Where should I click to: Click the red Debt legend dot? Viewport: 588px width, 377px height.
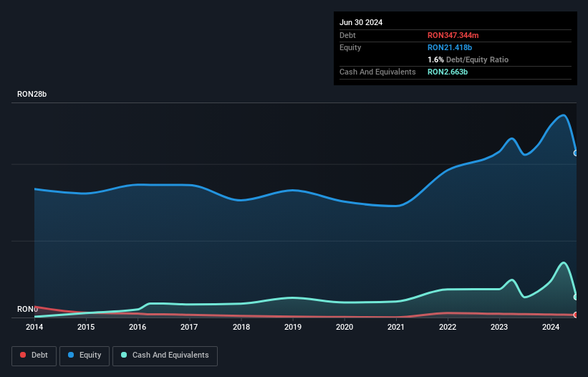coord(23,355)
